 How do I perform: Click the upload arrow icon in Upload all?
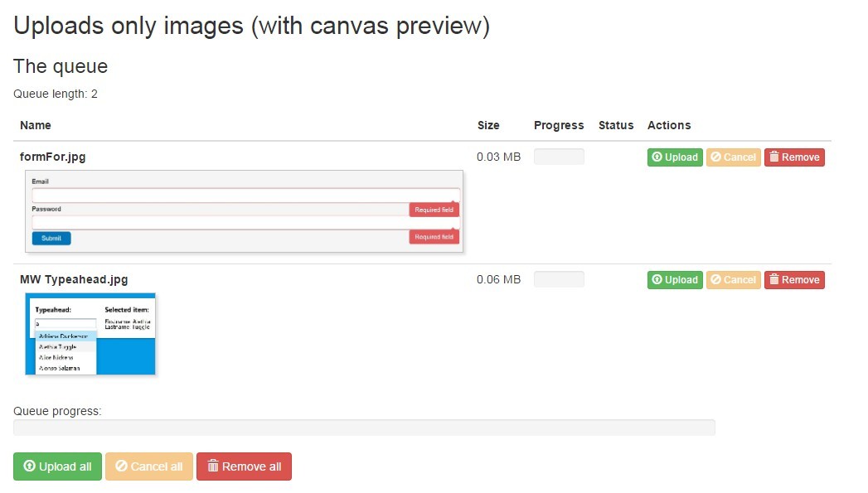click(30, 466)
